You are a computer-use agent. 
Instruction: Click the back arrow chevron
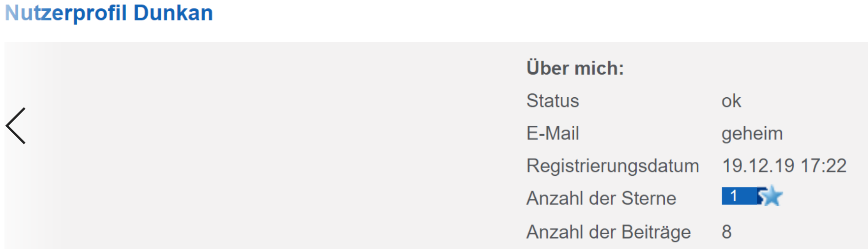16,126
